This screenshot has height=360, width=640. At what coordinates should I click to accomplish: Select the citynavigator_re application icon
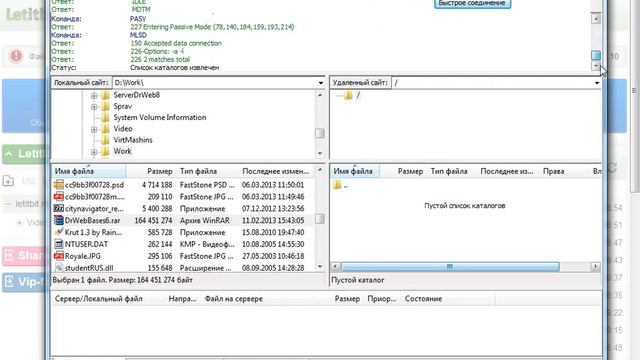coord(59,209)
